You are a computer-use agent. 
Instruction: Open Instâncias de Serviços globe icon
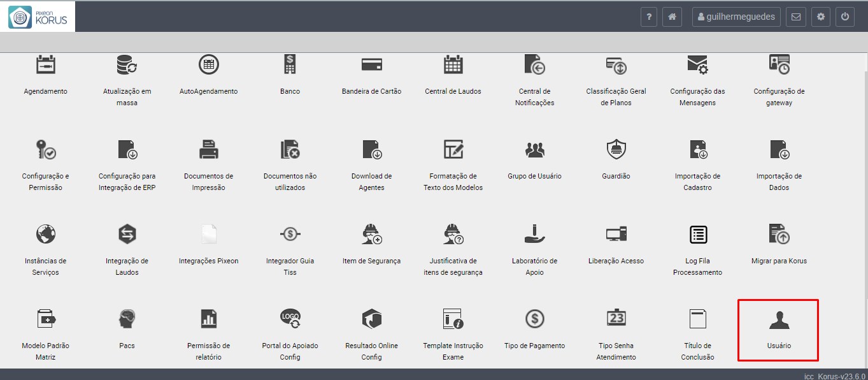46,234
